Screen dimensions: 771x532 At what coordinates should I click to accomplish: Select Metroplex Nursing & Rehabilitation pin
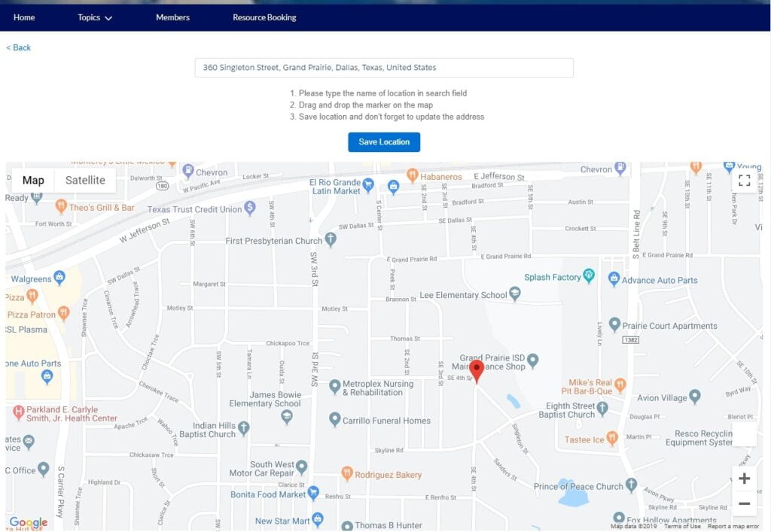(334, 387)
